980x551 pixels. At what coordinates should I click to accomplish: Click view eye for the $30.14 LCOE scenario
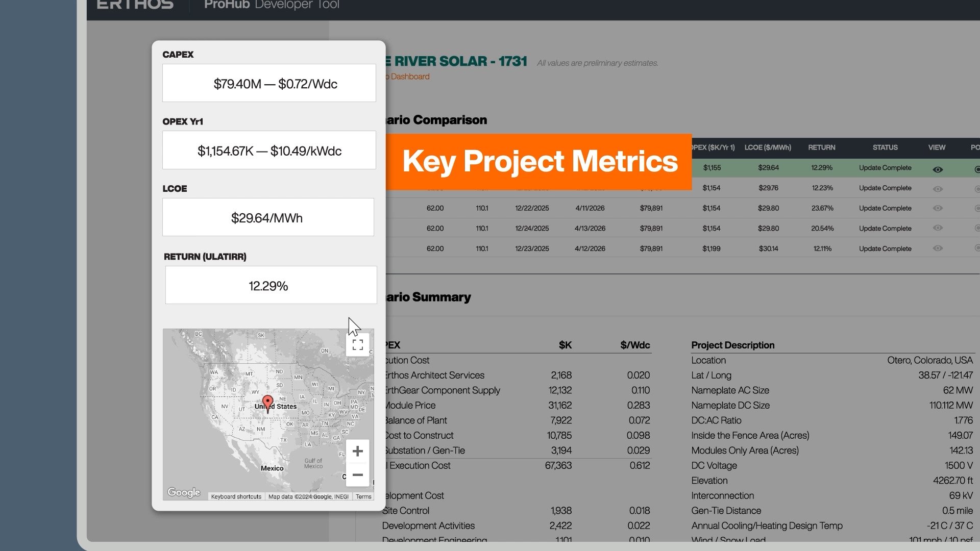tap(938, 248)
